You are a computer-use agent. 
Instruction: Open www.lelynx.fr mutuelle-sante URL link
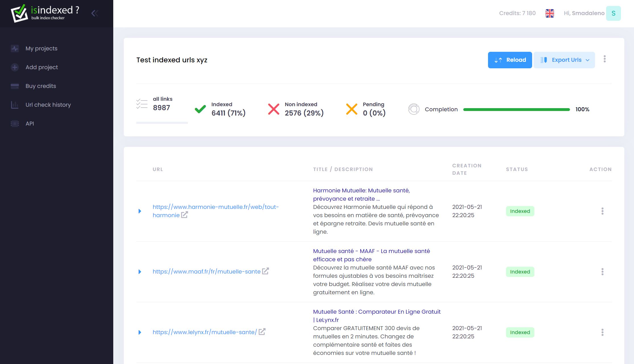pos(205,332)
